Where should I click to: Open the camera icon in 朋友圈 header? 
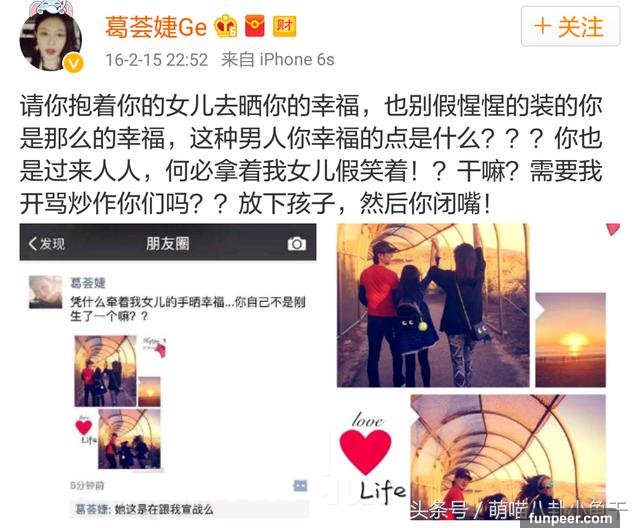click(297, 244)
